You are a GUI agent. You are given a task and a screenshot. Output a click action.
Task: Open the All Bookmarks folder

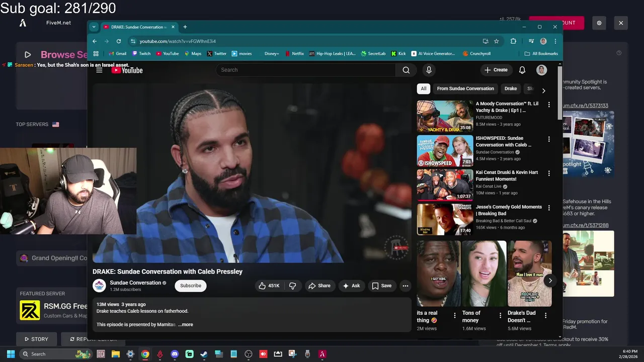tap(541, 53)
